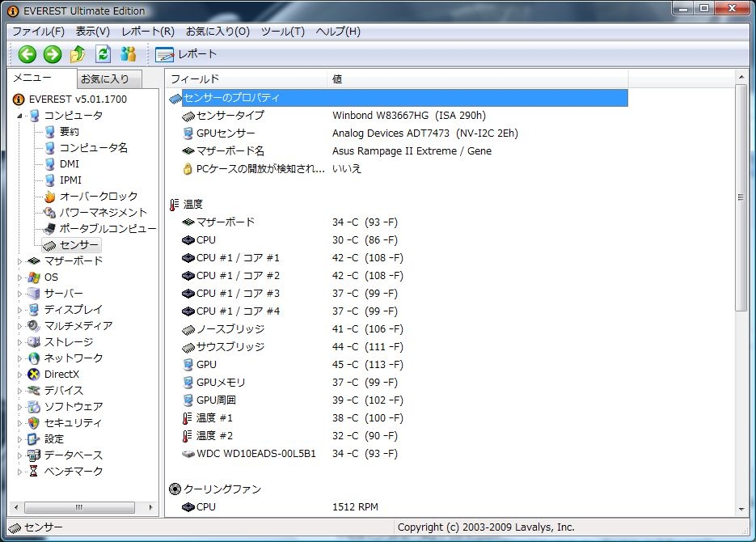756x542 pixels.
Task: Open the 表示(V) menu
Action: point(92,32)
